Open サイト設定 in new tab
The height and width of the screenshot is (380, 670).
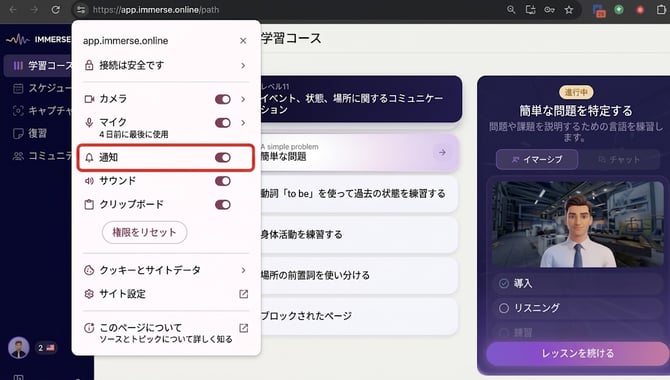(166, 294)
